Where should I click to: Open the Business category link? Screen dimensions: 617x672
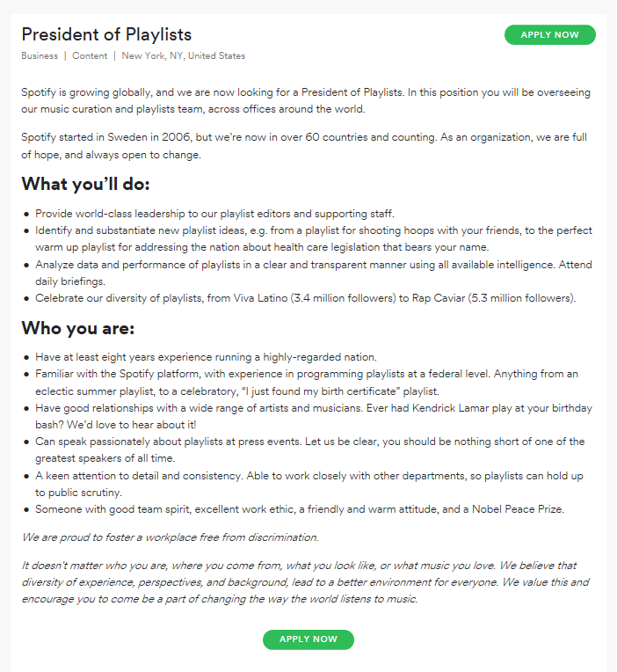(x=40, y=56)
